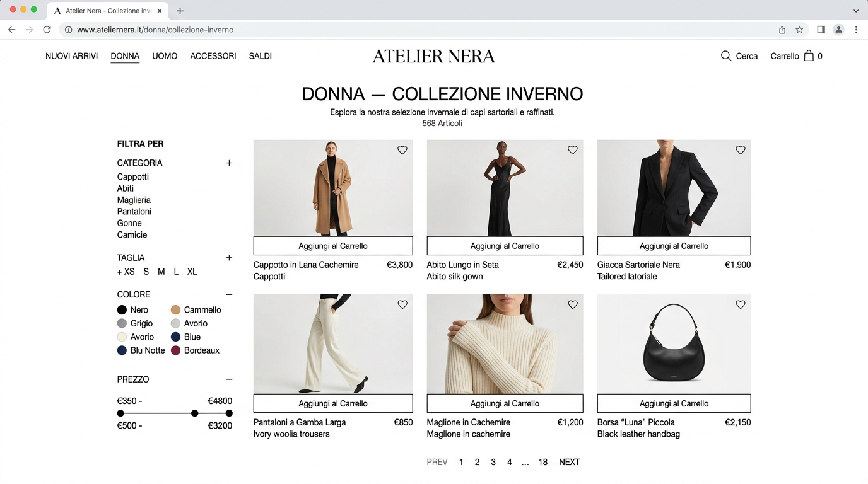Add Pantaloni a Gamba Larga to cart
Viewport: 868px width, 484px height.
[333, 403]
